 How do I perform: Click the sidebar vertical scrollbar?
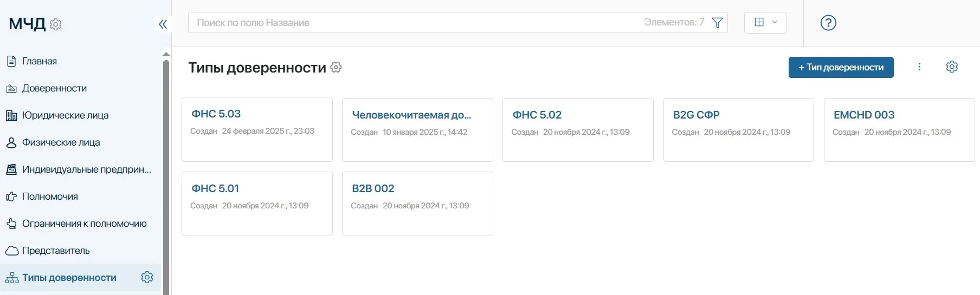pyautogui.click(x=166, y=173)
